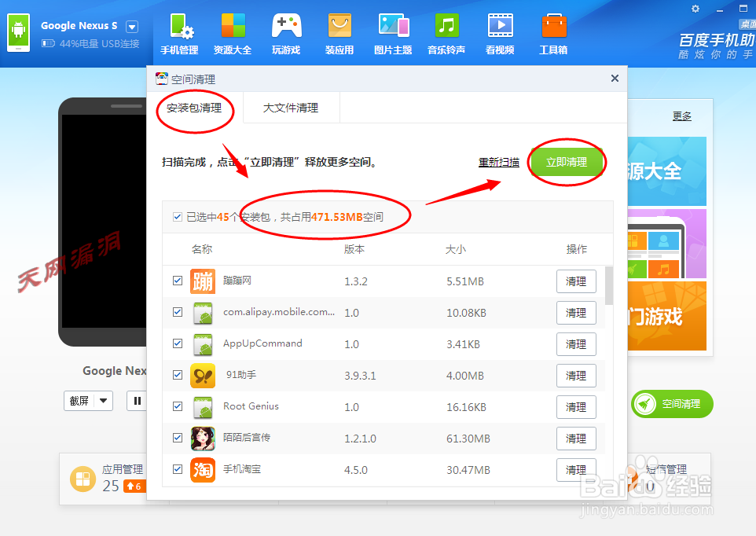Click the green 空间清理 button behind dialog
This screenshot has height=536, width=756.
(x=672, y=404)
